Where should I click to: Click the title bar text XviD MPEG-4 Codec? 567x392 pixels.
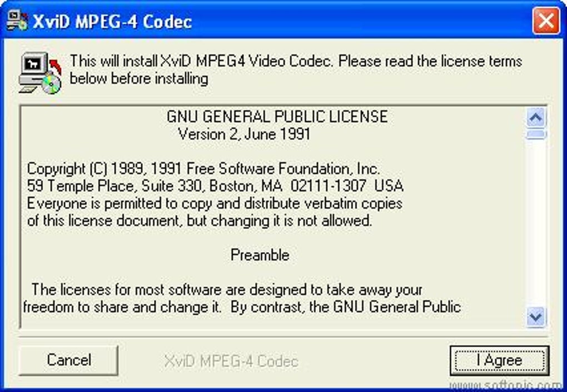point(112,22)
